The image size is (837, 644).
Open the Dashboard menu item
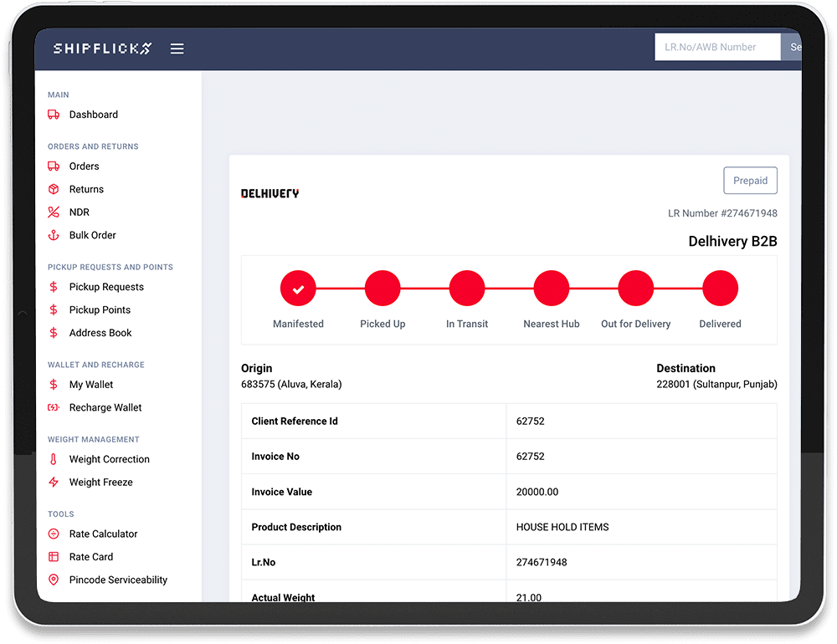[x=94, y=115]
